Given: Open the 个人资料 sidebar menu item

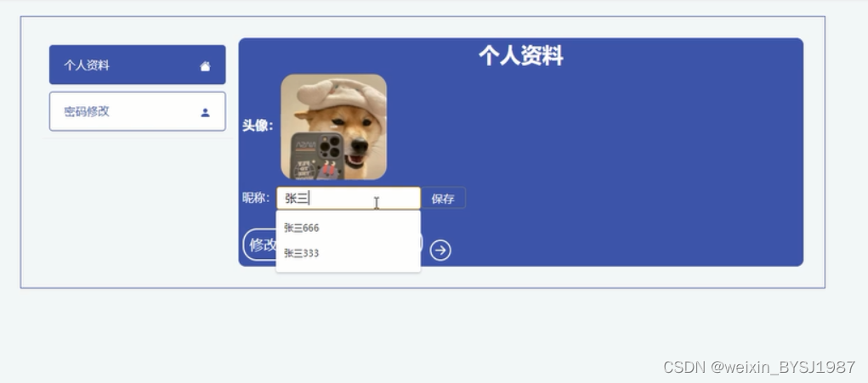Looking at the screenshot, I should pyautogui.click(x=137, y=65).
